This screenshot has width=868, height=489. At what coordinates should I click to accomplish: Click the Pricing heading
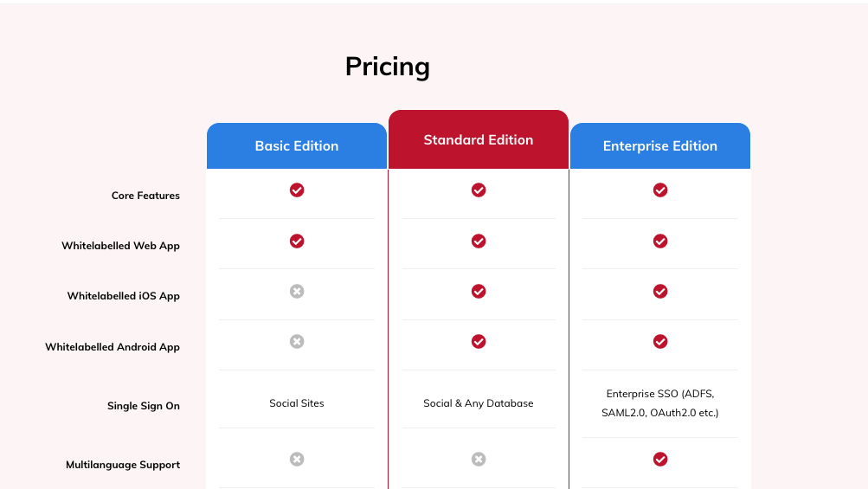pos(388,67)
